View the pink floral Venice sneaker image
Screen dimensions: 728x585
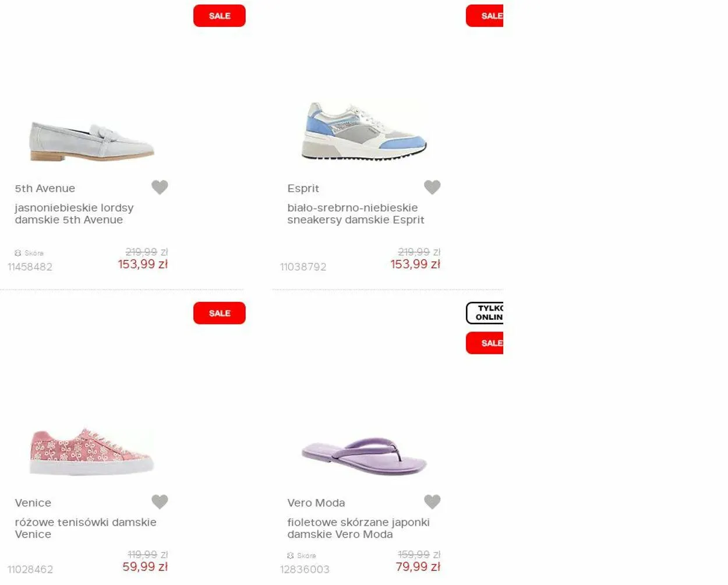92,452
